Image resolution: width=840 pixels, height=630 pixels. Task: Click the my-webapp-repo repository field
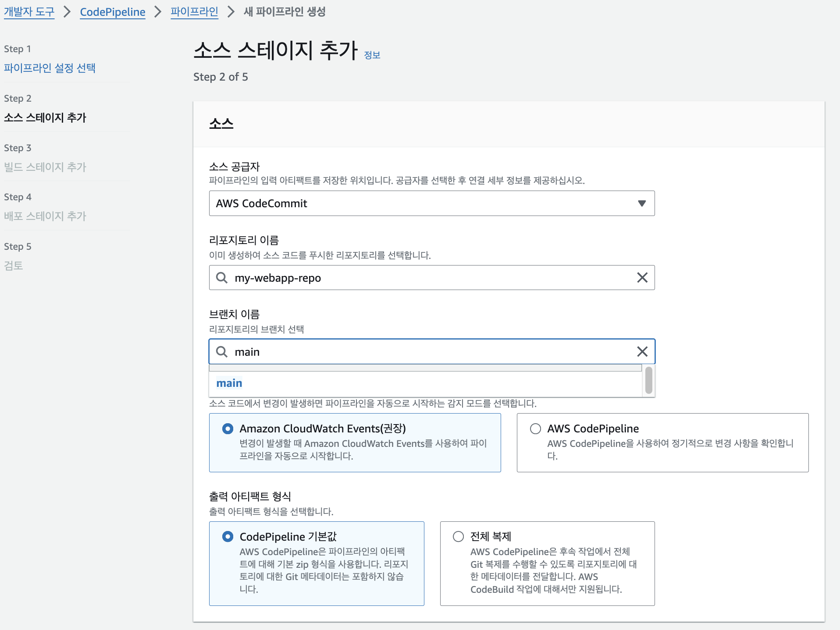coord(432,277)
